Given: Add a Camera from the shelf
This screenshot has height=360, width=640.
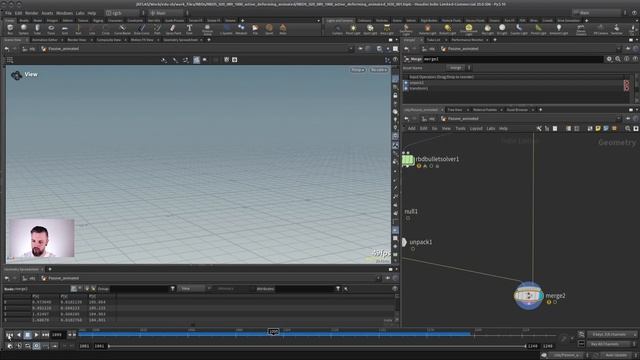Looking at the screenshot, I should tap(337, 29).
